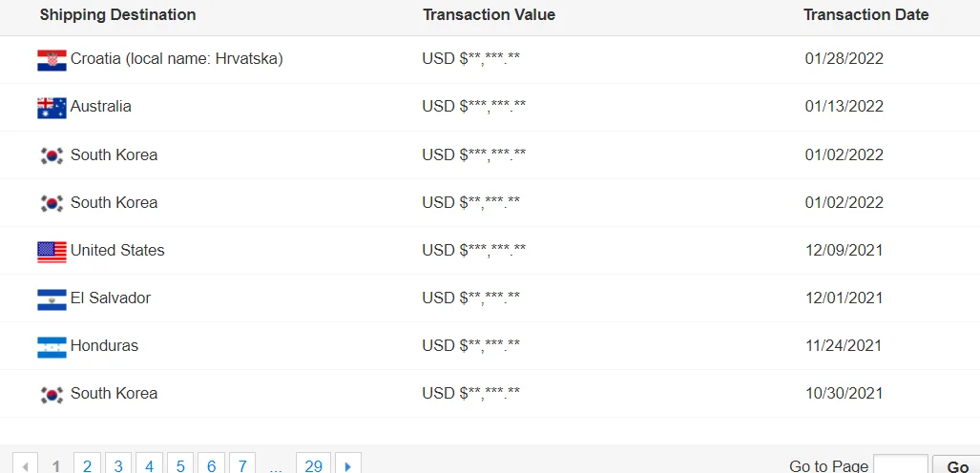Click the Australia flag icon
Image resolution: width=980 pixels, height=473 pixels.
(x=52, y=108)
